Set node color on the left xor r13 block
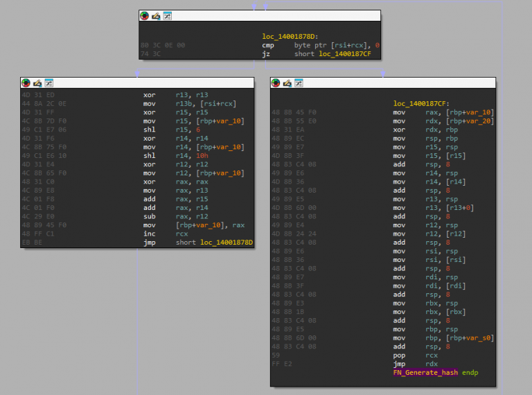Image resolution: width=532 pixels, height=395 pixels. click(x=26, y=82)
